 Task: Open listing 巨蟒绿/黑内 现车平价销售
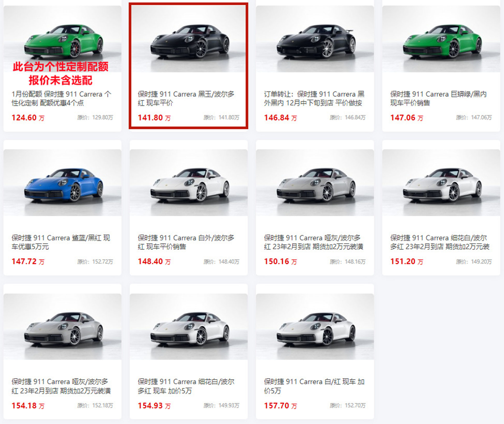coord(438,98)
